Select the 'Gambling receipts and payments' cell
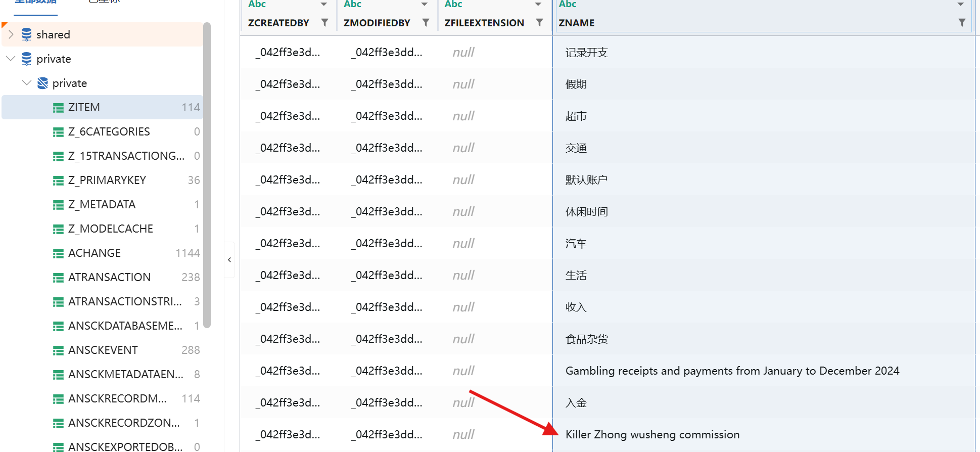Screen dimensions: 980x452 coord(764,371)
